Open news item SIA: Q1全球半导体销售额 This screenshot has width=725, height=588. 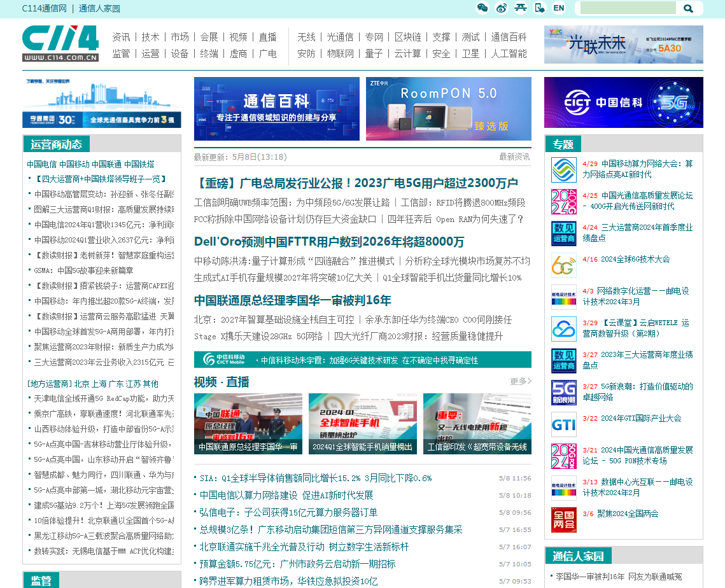[316, 478]
